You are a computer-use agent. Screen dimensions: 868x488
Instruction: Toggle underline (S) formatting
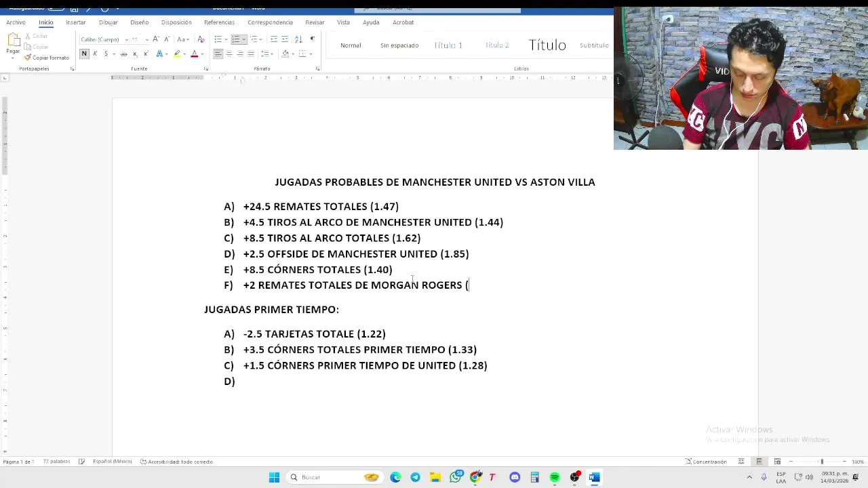(x=105, y=54)
